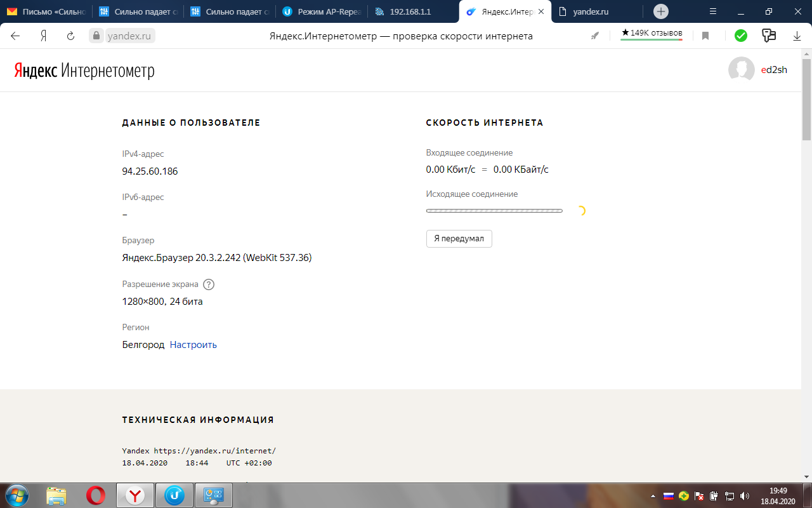Click the Yandex Browser taskbar icon

[x=135, y=495]
